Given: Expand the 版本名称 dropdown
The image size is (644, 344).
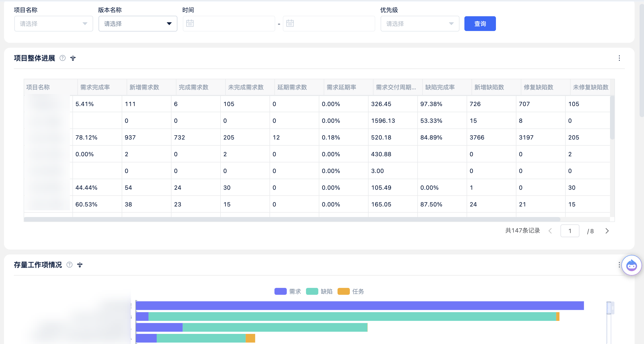Looking at the screenshot, I should point(138,24).
